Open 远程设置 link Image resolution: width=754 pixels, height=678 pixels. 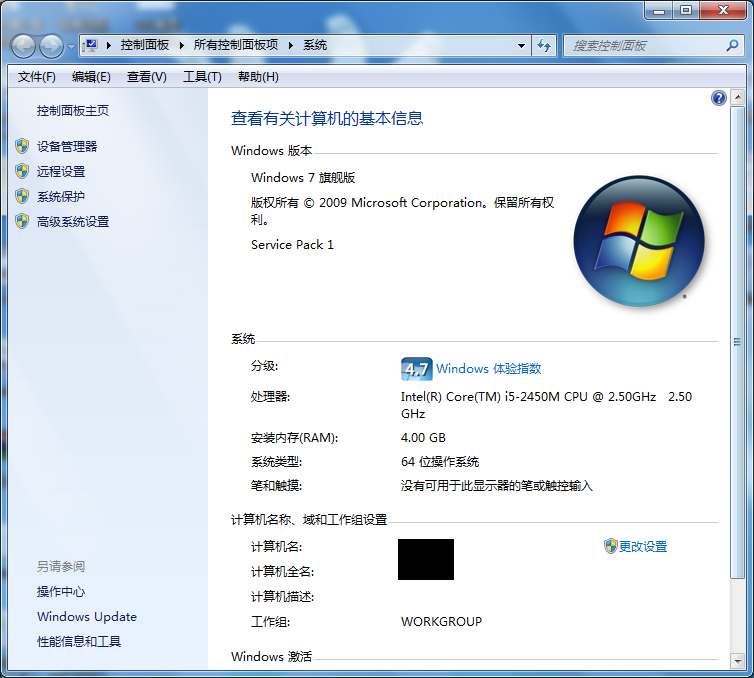click(61, 171)
